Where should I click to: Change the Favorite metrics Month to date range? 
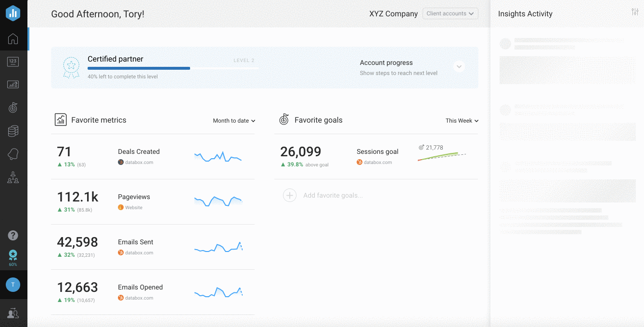234,121
